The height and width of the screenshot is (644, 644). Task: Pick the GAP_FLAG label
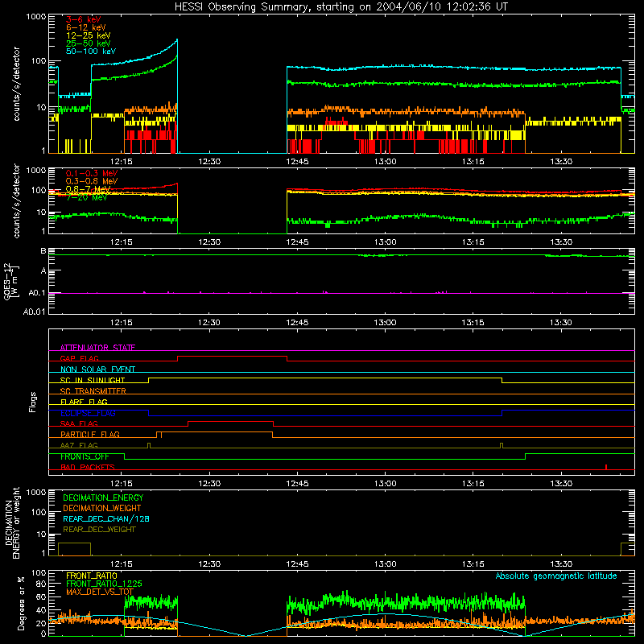click(x=79, y=358)
